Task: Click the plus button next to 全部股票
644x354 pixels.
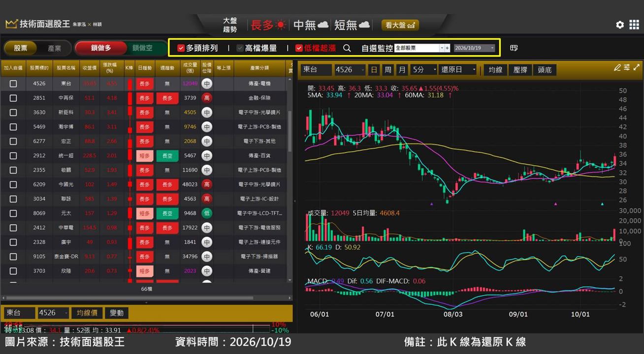Action: (x=447, y=48)
